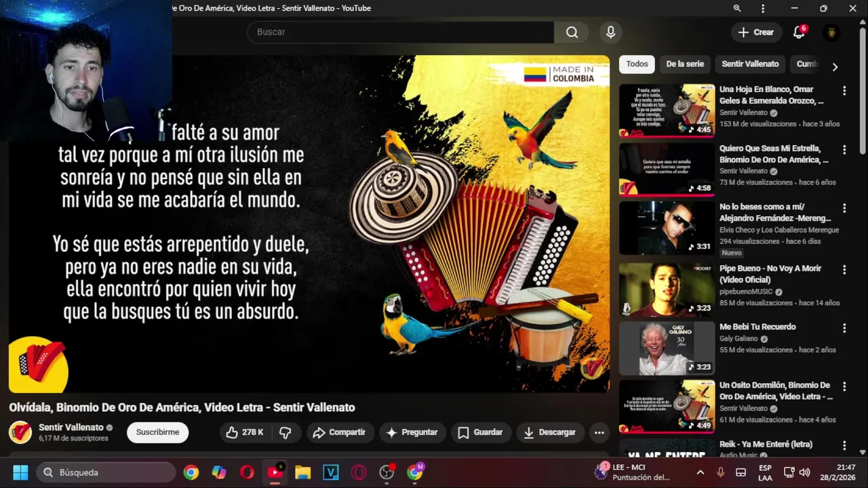Click the search magnifier button
Image resolution: width=868 pixels, height=488 pixels.
[572, 32]
